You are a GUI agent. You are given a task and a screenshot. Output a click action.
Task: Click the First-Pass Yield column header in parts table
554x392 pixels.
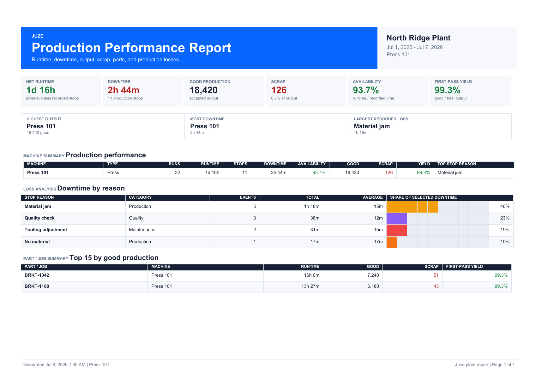point(464,267)
